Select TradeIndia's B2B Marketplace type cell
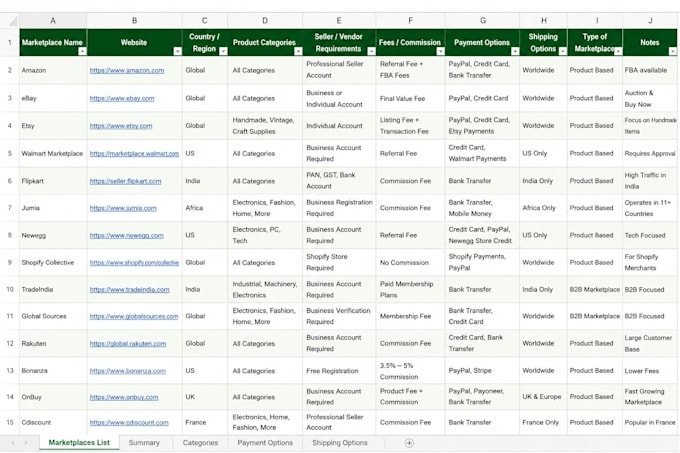Viewport: 680px width, 453px height. point(595,289)
